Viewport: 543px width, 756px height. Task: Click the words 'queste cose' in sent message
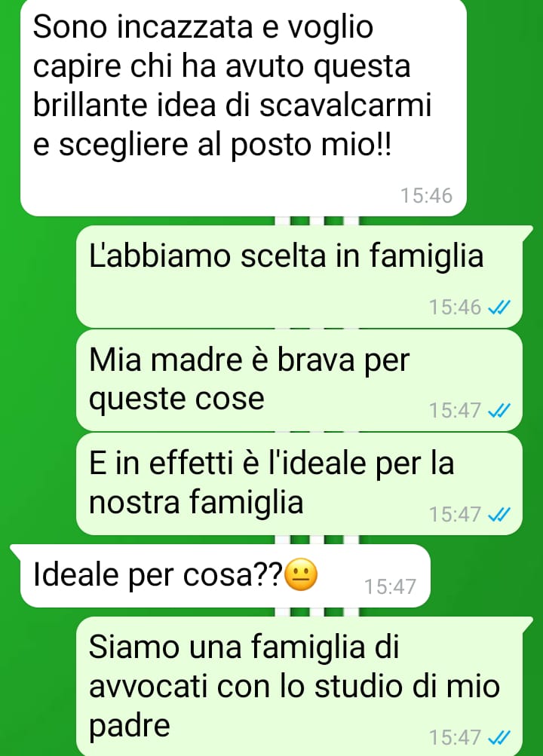[x=176, y=399]
